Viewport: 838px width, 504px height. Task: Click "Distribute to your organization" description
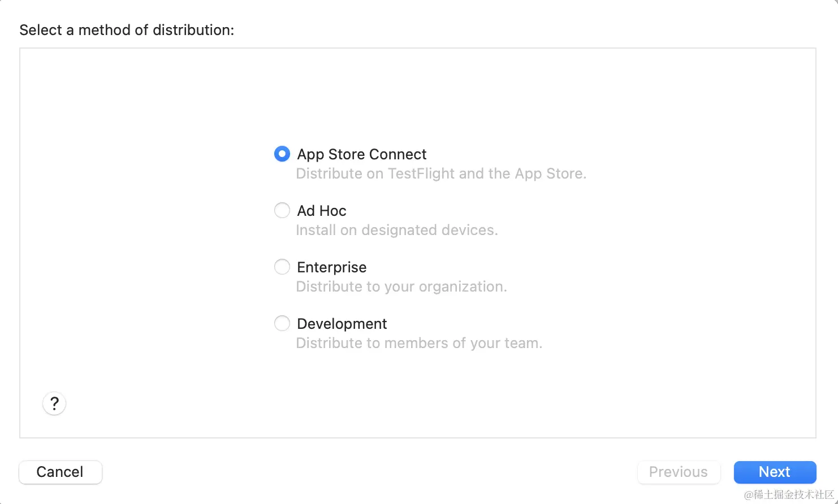point(401,286)
